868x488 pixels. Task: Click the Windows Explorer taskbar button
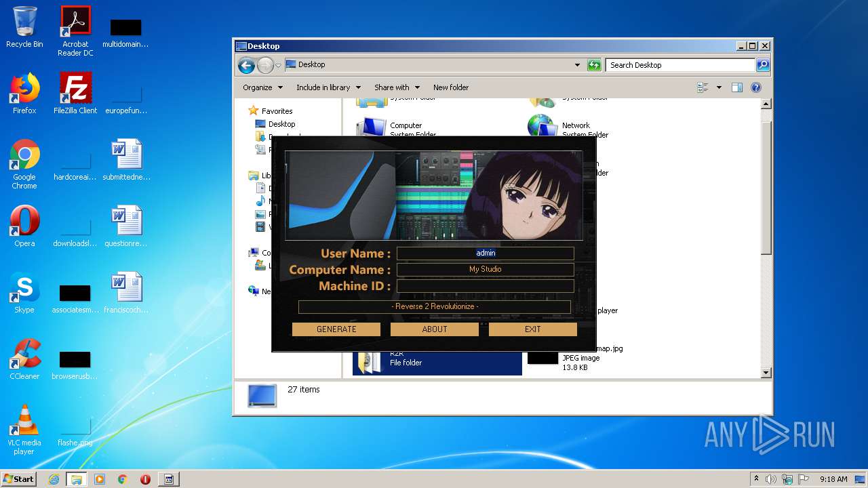[x=76, y=479]
